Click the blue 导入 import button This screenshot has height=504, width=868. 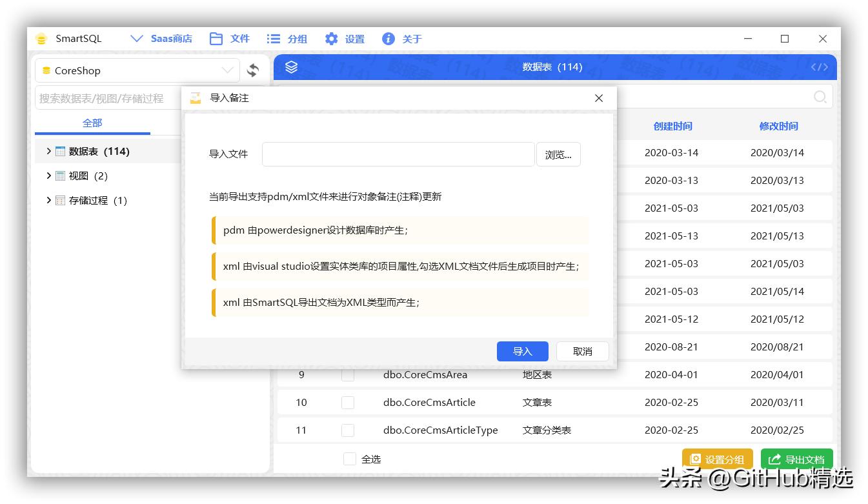(x=523, y=351)
